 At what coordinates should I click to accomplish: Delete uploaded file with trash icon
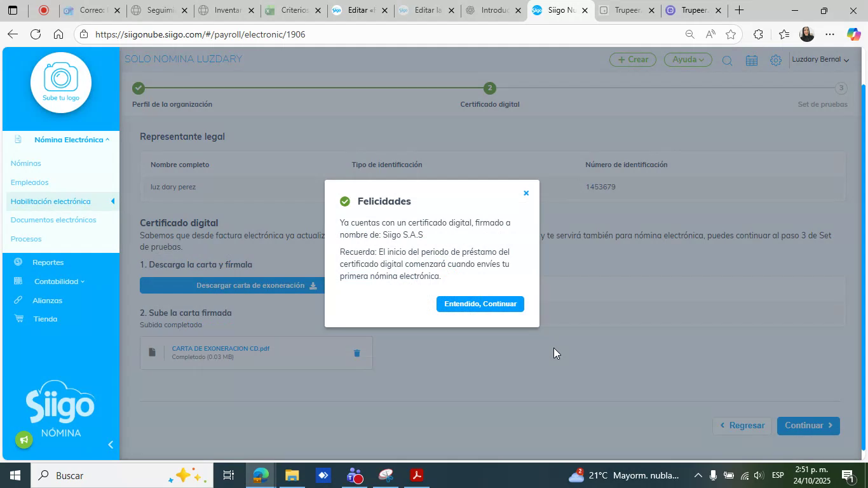pyautogui.click(x=357, y=353)
